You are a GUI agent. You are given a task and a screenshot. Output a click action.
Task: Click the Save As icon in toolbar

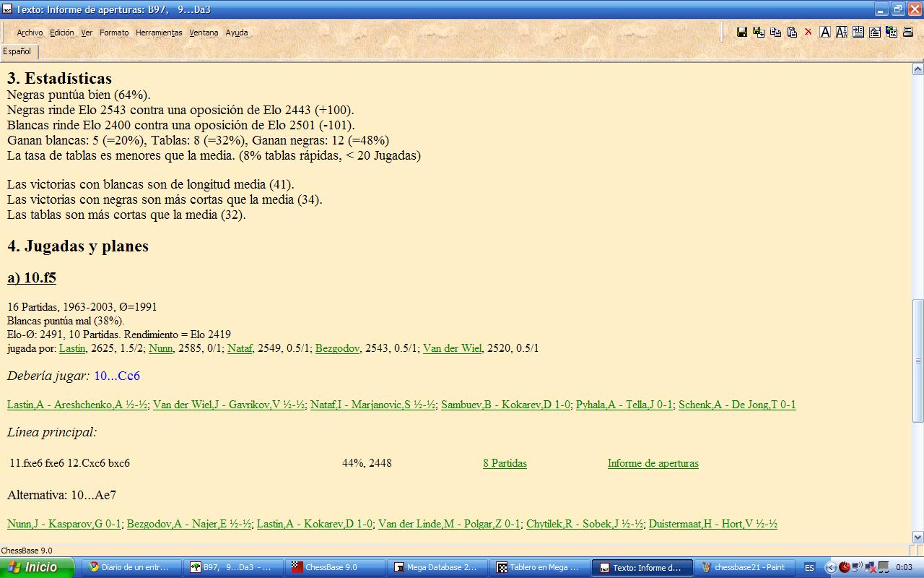point(758,32)
